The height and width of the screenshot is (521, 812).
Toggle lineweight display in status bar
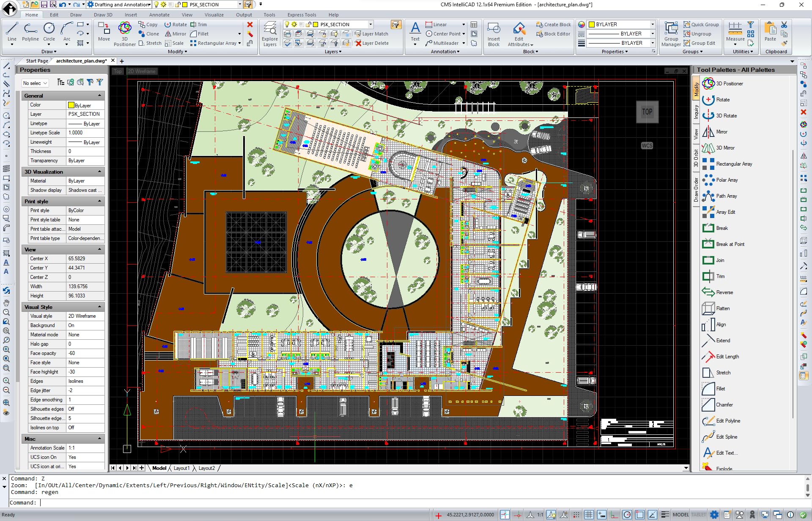(x=665, y=514)
